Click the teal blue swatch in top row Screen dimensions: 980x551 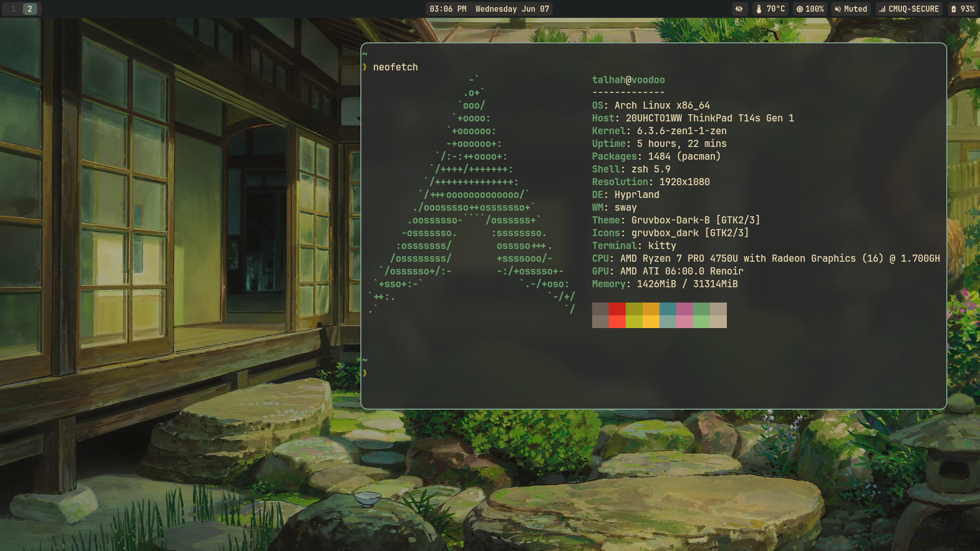click(668, 309)
